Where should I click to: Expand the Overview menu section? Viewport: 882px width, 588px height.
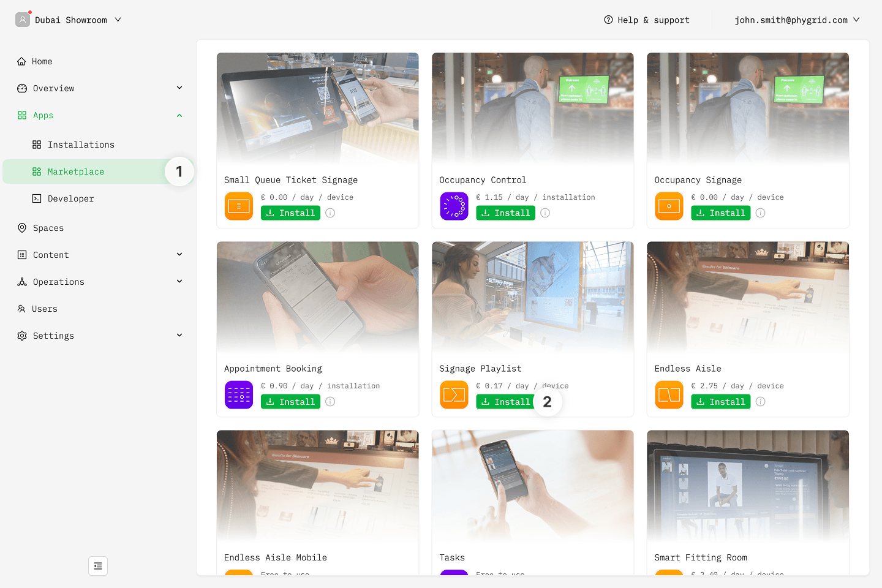pyautogui.click(x=179, y=88)
